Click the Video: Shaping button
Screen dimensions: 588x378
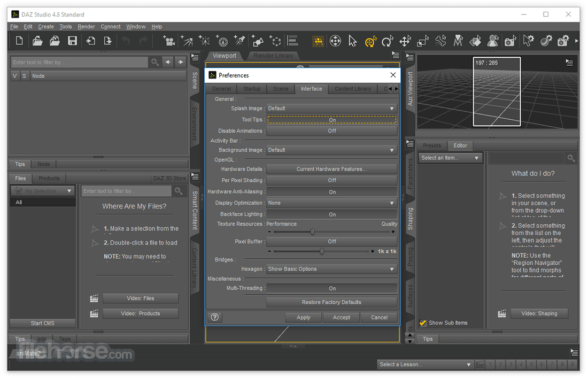[x=539, y=313]
